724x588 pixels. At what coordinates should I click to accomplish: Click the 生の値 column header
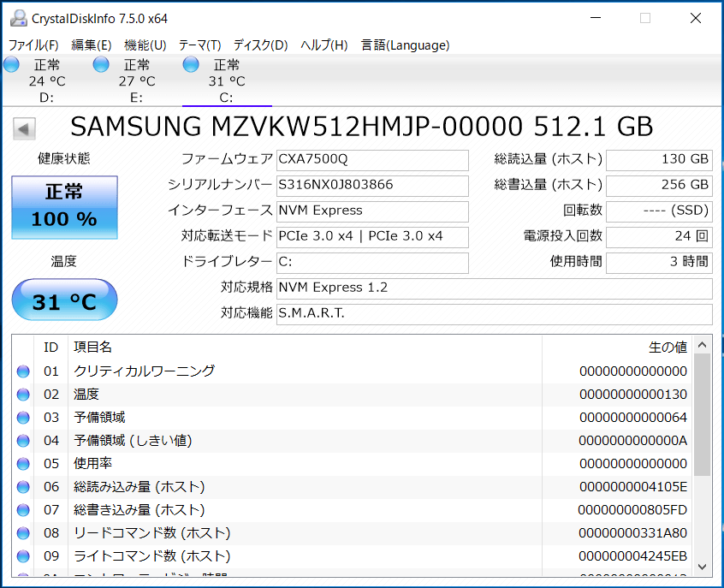(x=617, y=347)
